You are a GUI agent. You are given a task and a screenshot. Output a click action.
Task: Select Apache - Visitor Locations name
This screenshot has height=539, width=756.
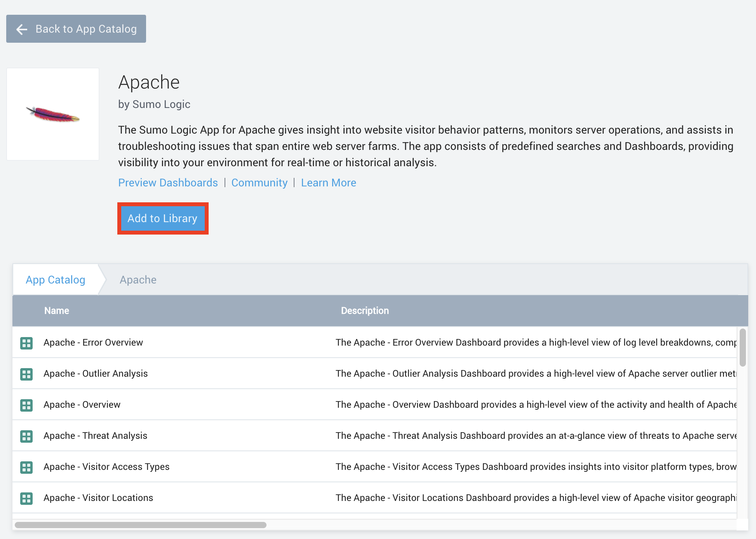pyautogui.click(x=98, y=498)
